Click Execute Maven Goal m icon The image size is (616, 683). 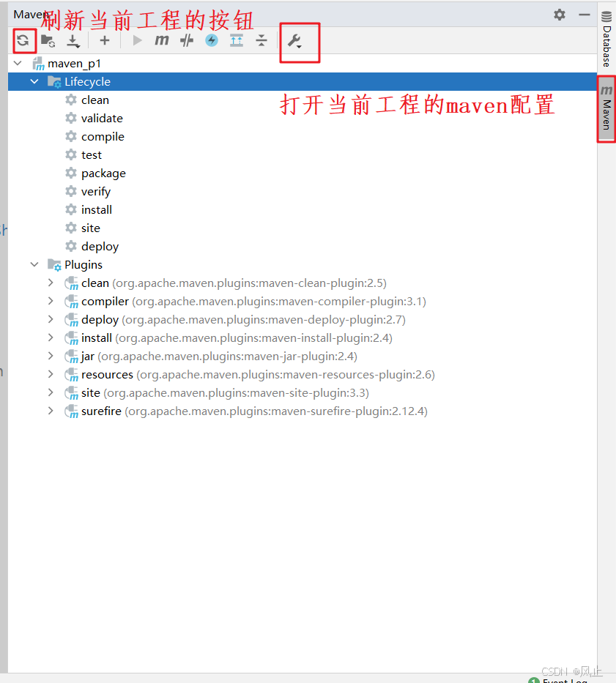[x=162, y=40]
